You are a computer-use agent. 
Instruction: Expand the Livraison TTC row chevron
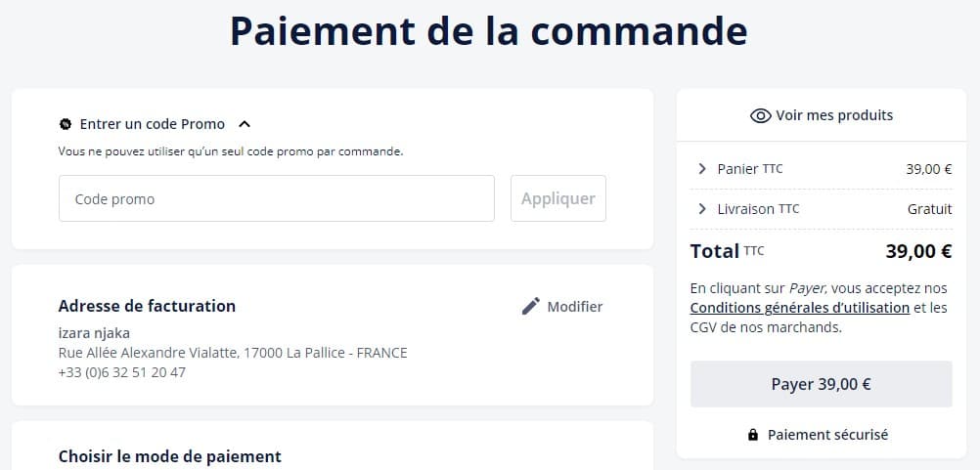coord(702,209)
